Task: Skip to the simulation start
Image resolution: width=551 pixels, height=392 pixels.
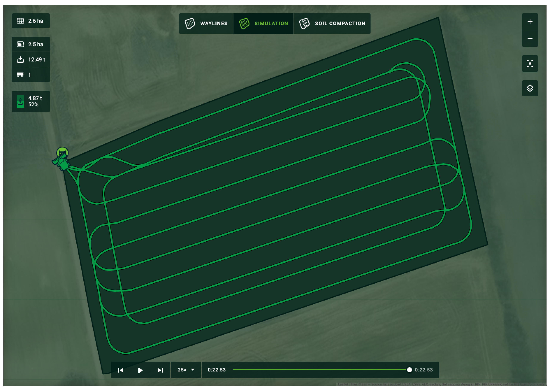Action: pyautogui.click(x=121, y=370)
